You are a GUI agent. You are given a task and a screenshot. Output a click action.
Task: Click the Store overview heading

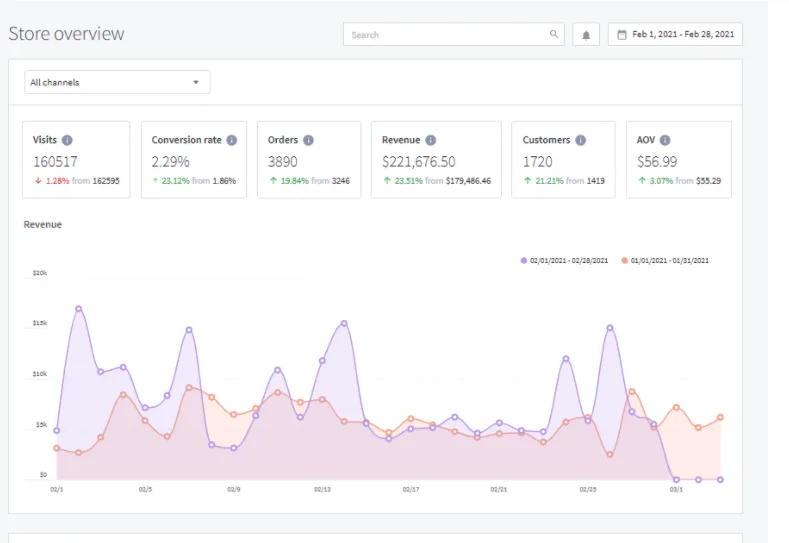point(66,34)
